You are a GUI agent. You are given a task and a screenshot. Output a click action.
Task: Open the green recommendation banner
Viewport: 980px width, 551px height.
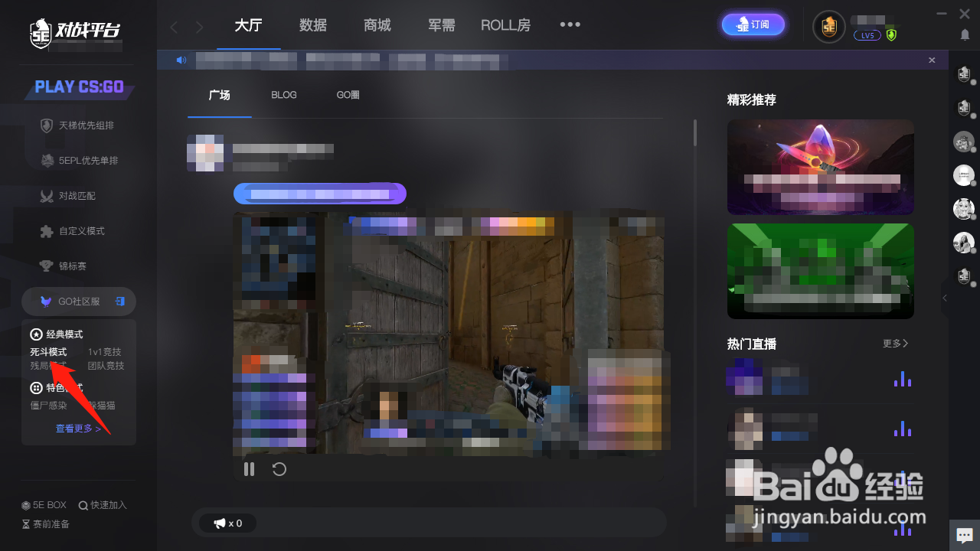click(821, 271)
